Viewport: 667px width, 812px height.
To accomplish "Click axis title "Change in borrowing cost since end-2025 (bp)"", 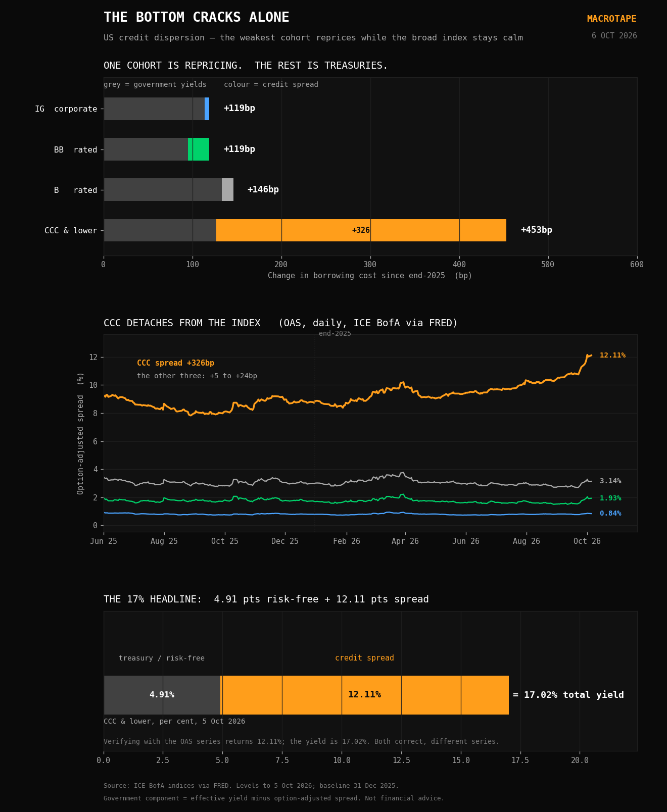I will 370,276.
